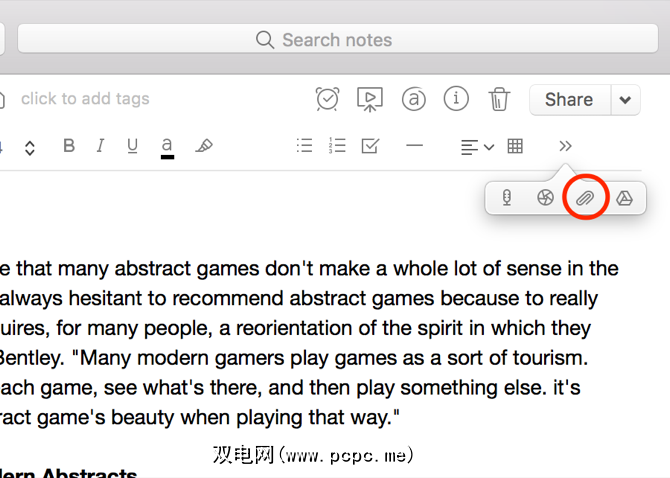Viewport: 670px width, 478px height.
Task: Toggle underline formatting
Action: click(132, 146)
